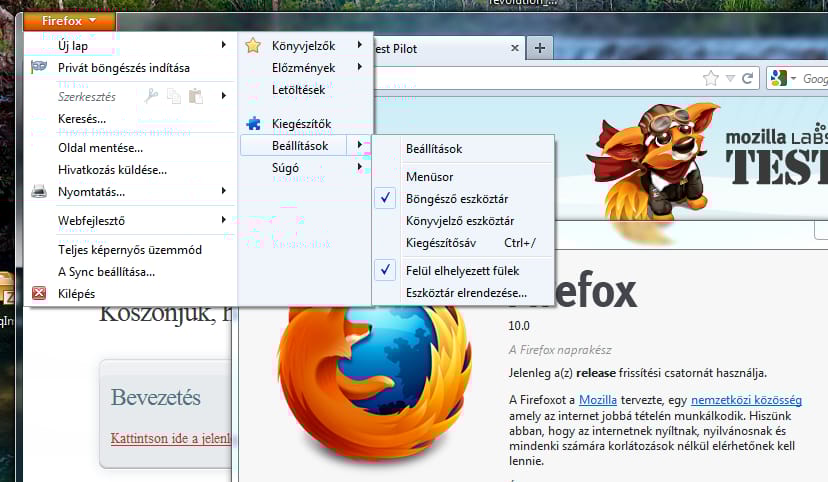Click the Firefox orange menu button

coord(69,21)
